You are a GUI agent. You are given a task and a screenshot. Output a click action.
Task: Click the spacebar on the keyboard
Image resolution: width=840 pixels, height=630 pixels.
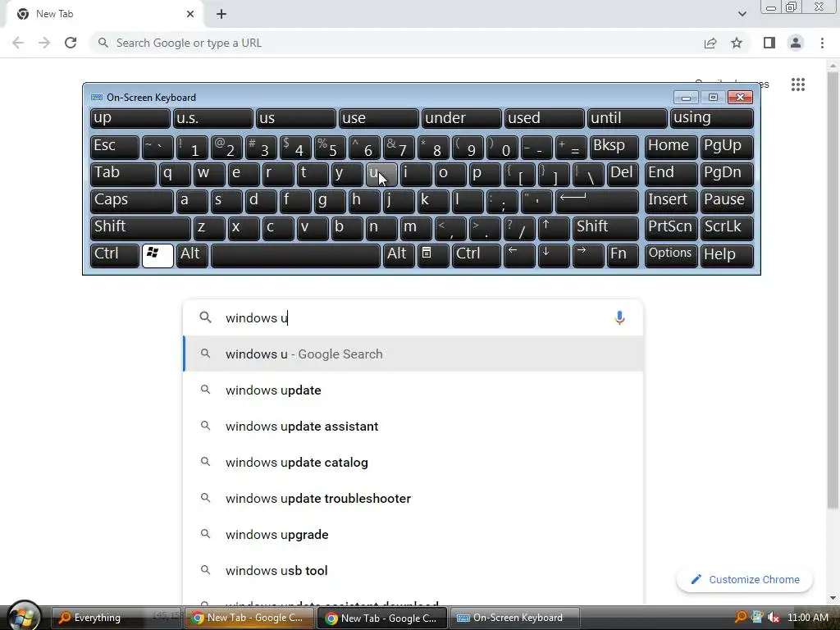click(295, 255)
